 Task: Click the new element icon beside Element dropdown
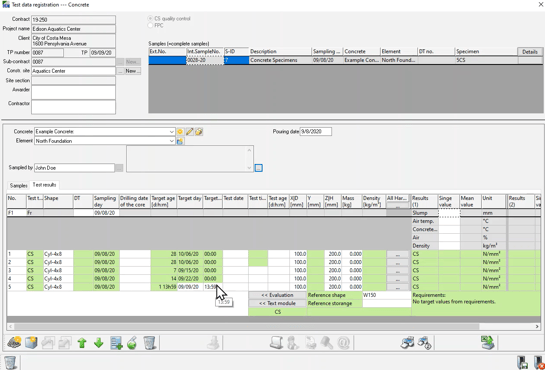180,141
